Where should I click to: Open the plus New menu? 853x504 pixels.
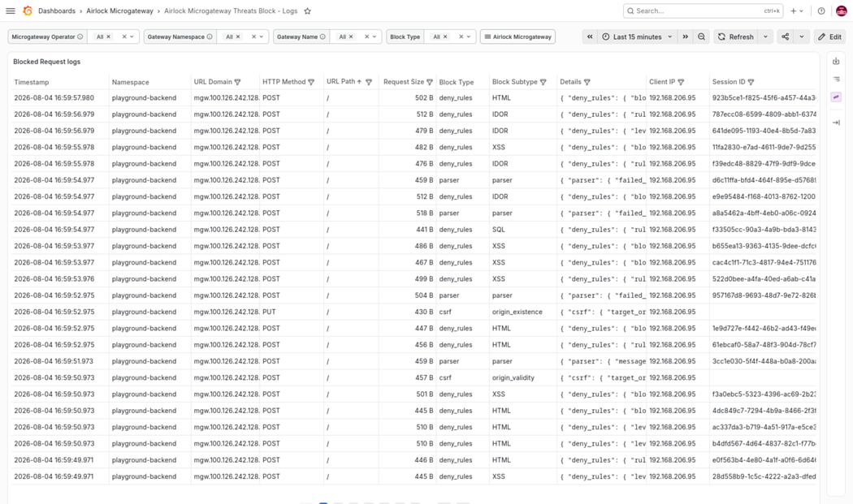(x=796, y=11)
